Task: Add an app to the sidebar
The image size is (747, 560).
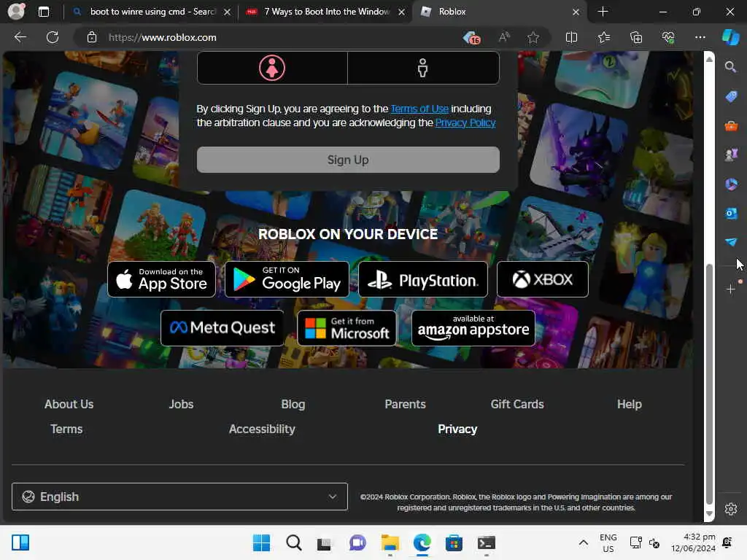Action: [x=731, y=289]
